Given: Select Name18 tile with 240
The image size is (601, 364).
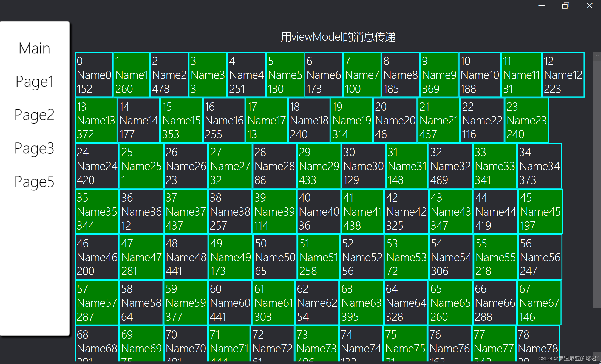Looking at the screenshot, I should (309, 120).
